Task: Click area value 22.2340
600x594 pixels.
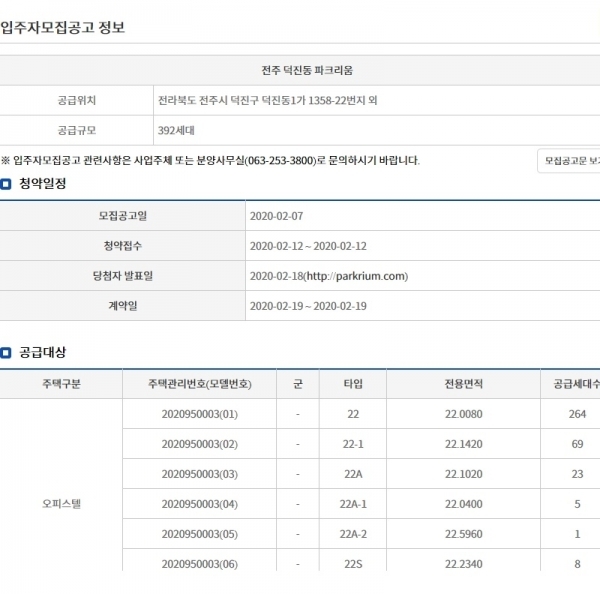Action: pos(463,564)
